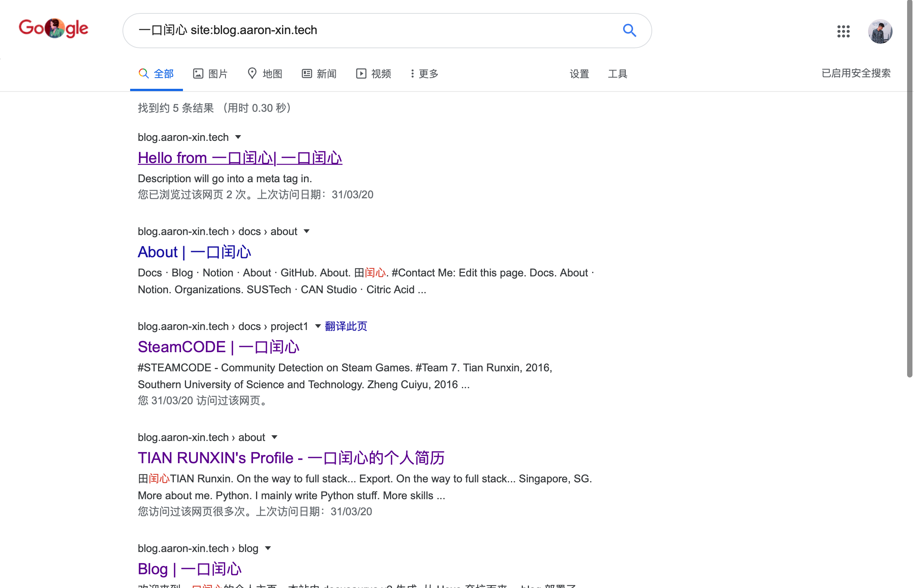Switch to the 视频 tab
This screenshot has height=588, width=914.
click(x=374, y=73)
